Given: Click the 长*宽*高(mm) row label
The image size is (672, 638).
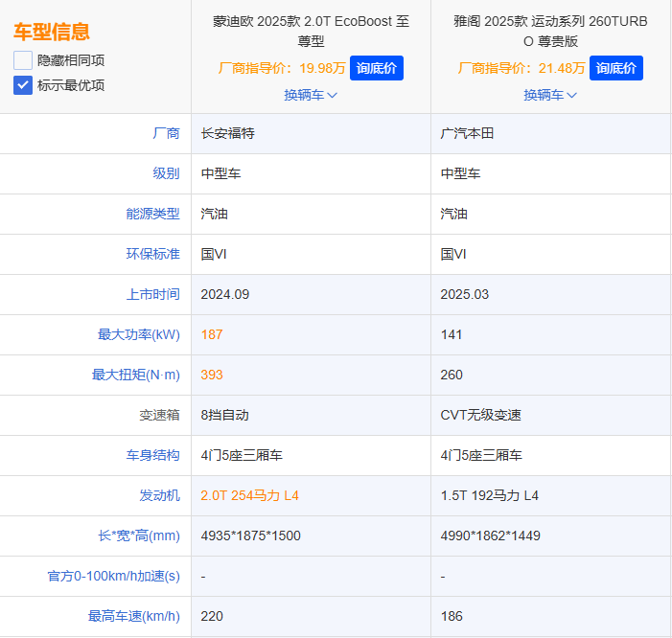Looking at the screenshot, I should click(139, 535).
